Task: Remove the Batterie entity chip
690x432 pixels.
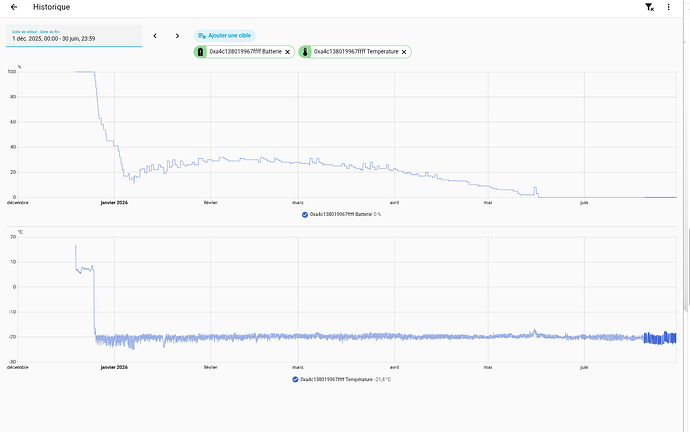Action: coord(287,52)
